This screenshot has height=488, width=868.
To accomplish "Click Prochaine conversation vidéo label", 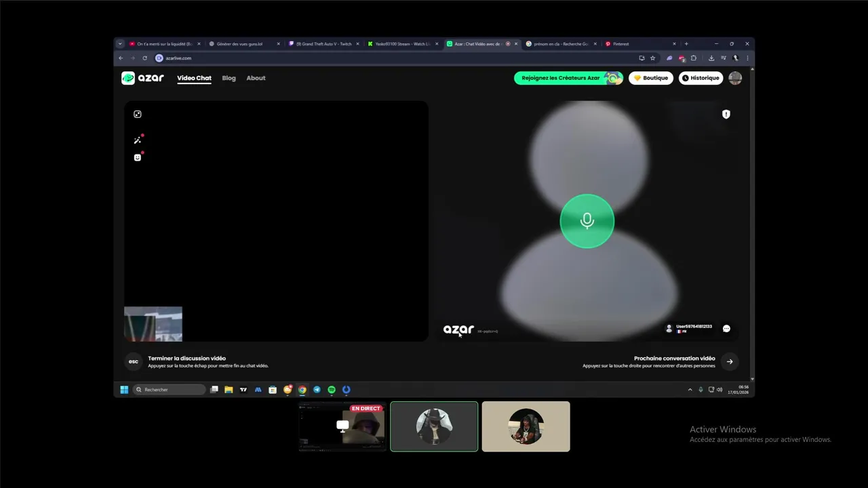I will (674, 358).
